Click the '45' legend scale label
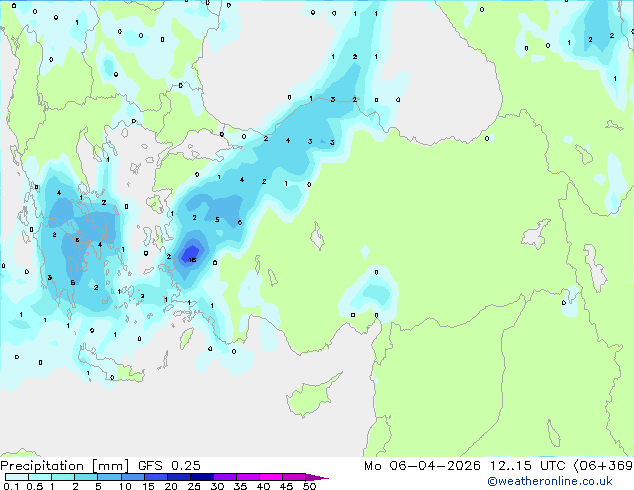Screen dimensions: 634x490 (x=286, y=486)
